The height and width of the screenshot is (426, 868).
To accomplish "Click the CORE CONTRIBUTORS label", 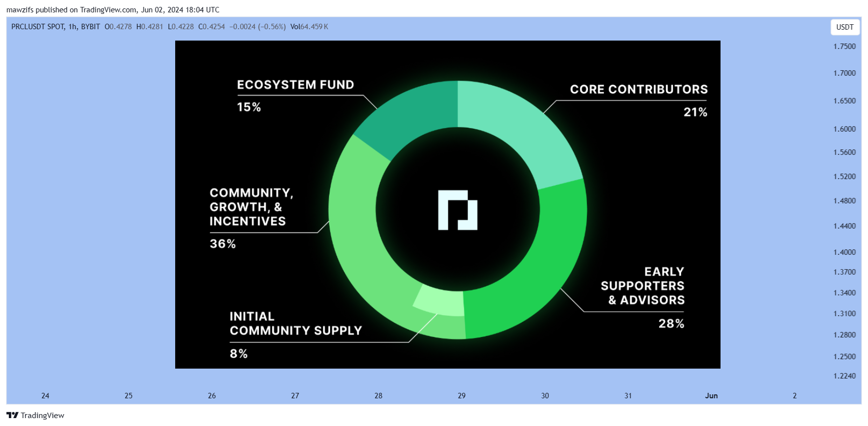I will (x=639, y=89).
